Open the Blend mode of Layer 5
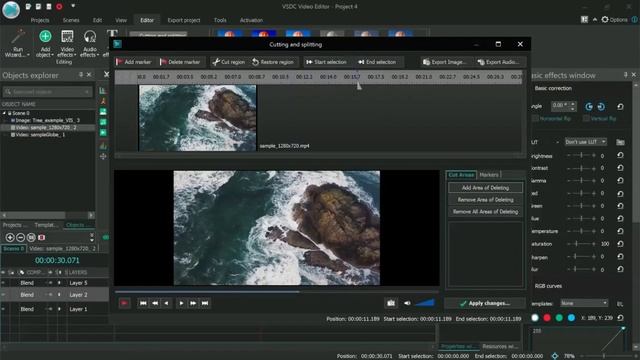Image resolution: width=640 pixels, height=360 pixels. coord(27,283)
